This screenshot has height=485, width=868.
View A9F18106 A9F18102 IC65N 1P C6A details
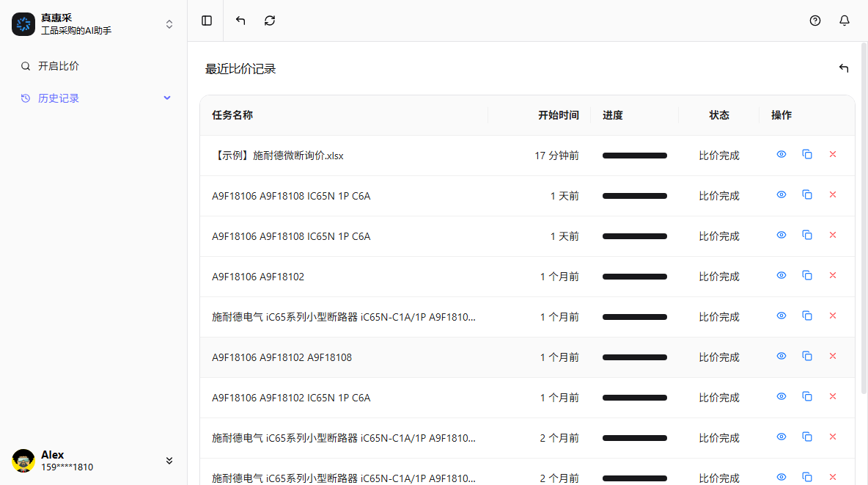point(781,396)
